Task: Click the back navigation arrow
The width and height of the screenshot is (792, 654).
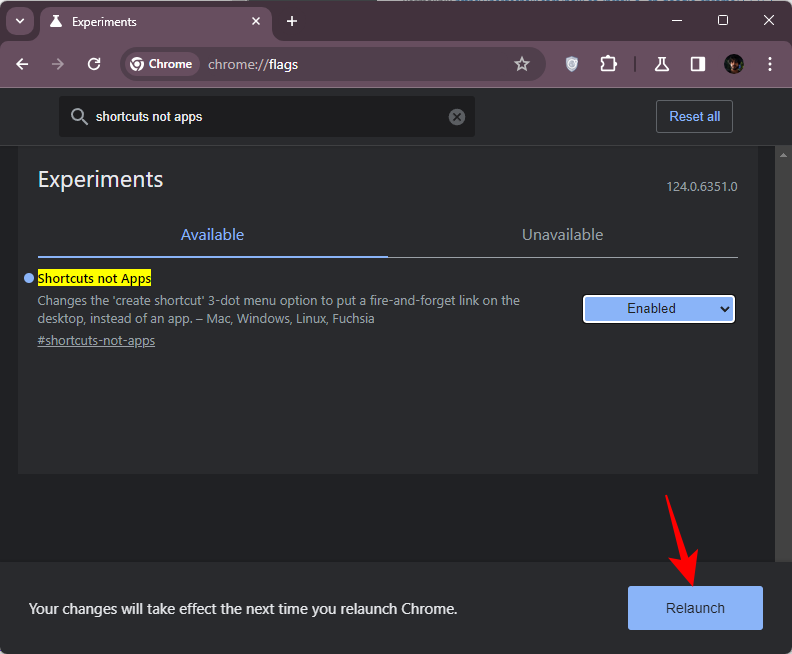Action: pos(23,64)
